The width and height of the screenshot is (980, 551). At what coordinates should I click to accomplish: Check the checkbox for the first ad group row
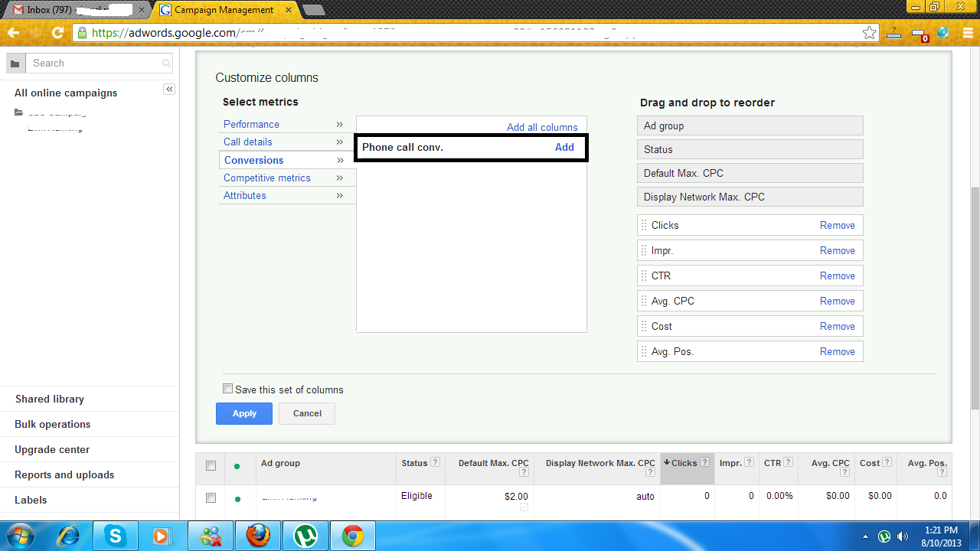pos(211,497)
